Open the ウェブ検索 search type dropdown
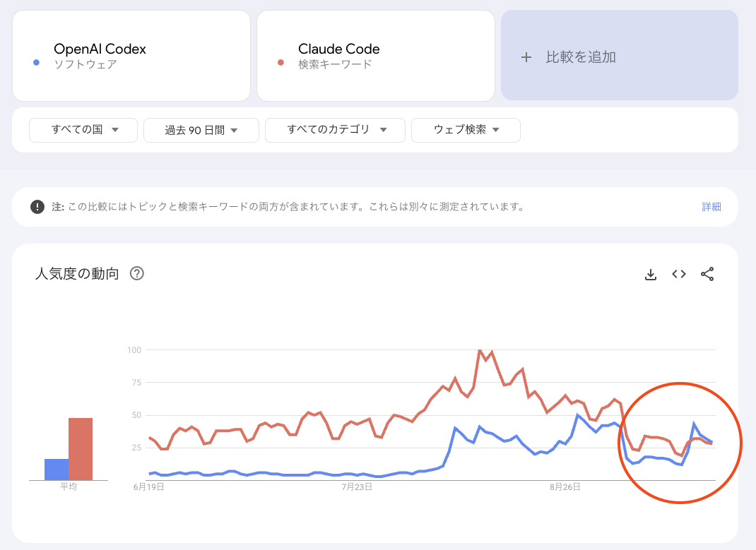 [x=466, y=130]
